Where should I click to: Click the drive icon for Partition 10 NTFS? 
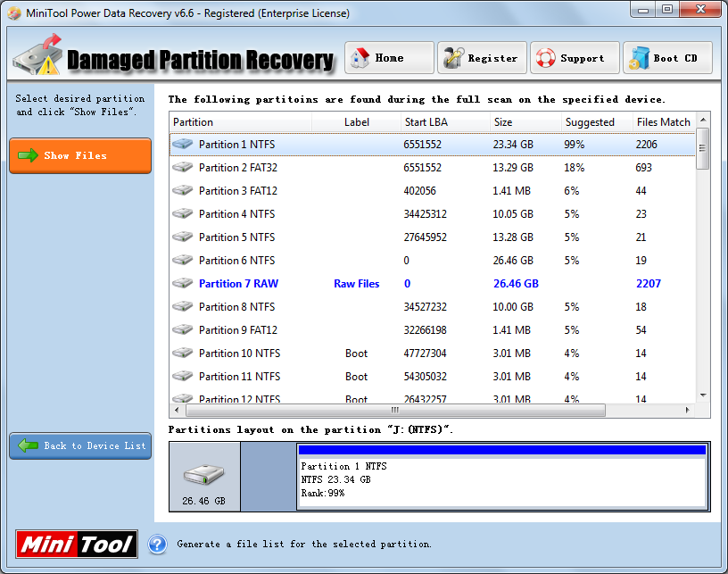183,353
